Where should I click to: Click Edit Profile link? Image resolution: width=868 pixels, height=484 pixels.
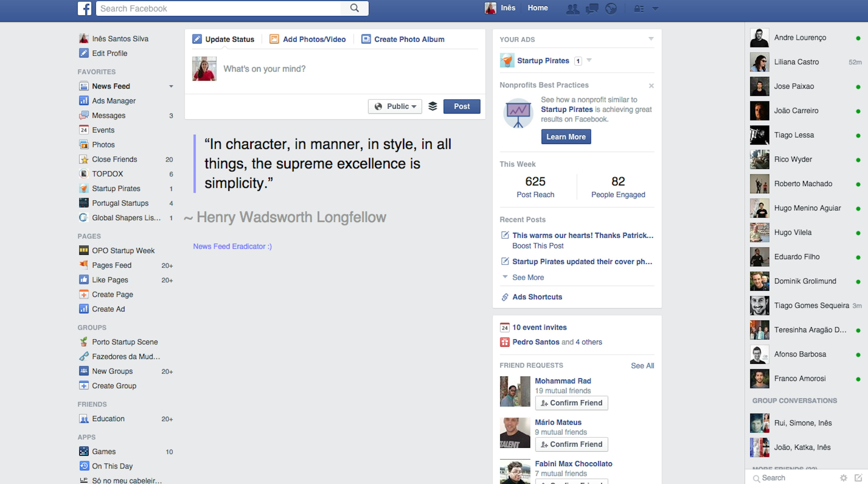pyautogui.click(x=109, y=53)
